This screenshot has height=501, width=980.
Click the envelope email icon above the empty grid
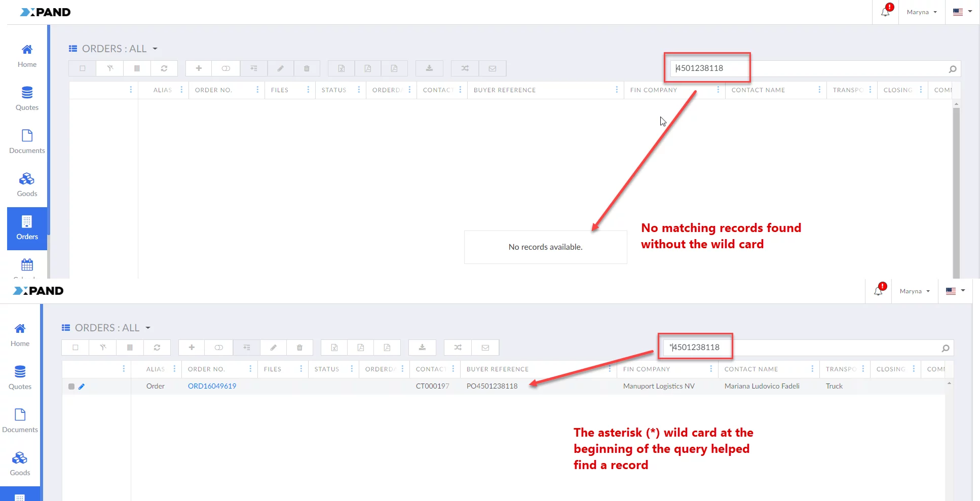492,68
